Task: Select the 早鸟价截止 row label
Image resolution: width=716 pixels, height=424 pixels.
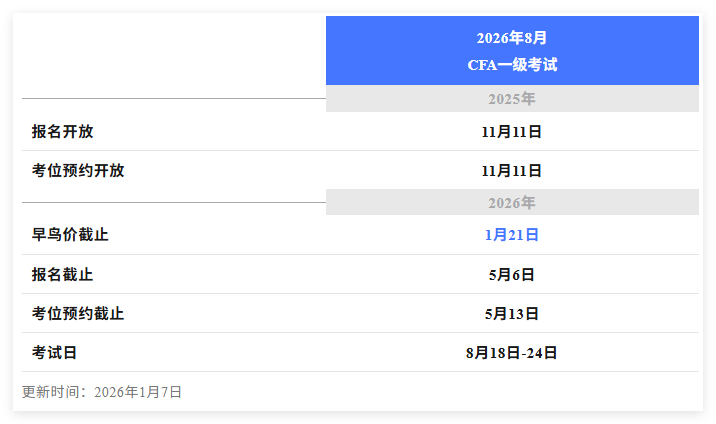Action: click(x=70, y=235)
